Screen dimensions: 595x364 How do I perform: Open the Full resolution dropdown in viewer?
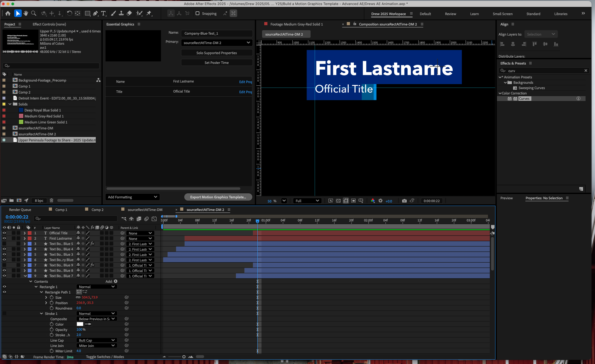point(307,201)
